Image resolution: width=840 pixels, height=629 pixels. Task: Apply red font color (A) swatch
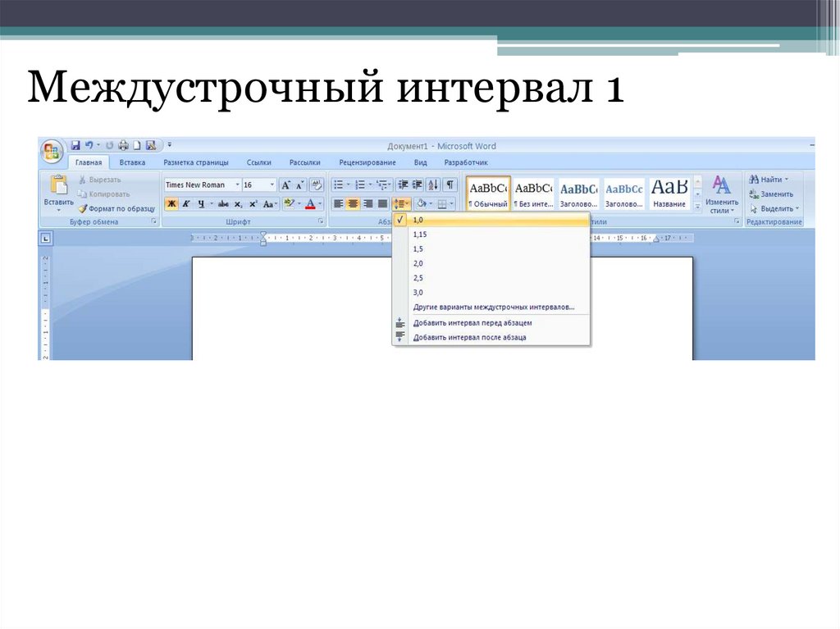click(310, 203)
